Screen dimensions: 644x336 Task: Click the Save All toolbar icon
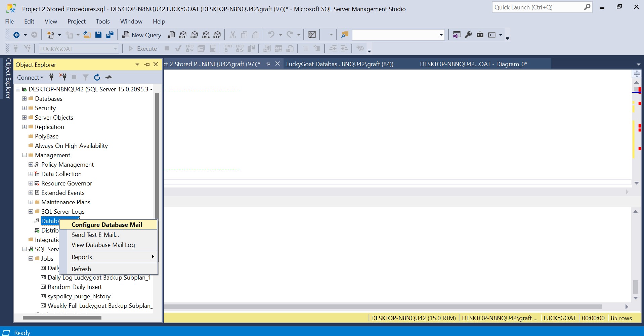tap(110, 35)
